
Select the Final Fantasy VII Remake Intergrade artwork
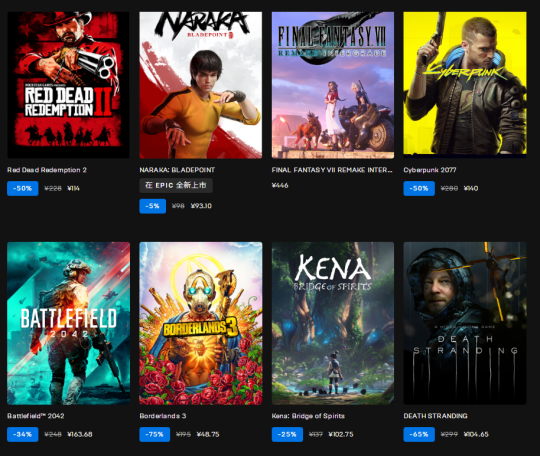pyautogui.click(x=333, y=85)
